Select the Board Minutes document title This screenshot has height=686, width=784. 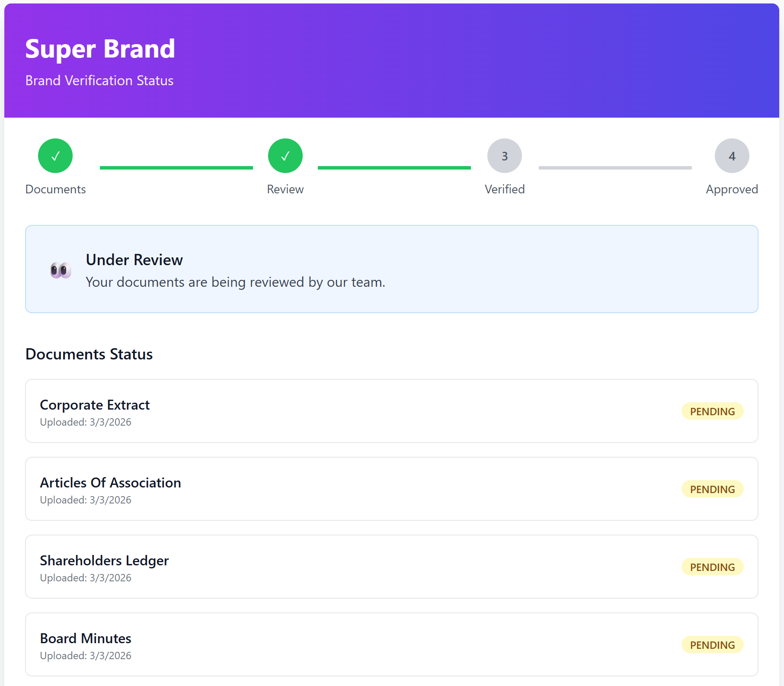point(86,638)
